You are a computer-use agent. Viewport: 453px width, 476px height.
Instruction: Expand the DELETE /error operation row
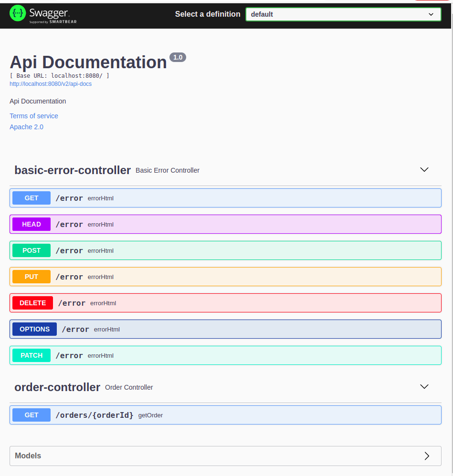[x=224, y=303]
